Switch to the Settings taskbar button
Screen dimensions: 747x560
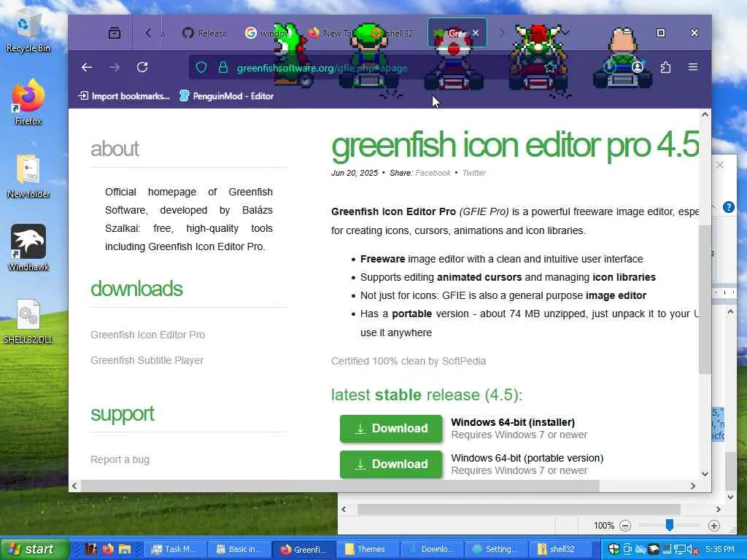pyautogui.click(x=496, y=549)
